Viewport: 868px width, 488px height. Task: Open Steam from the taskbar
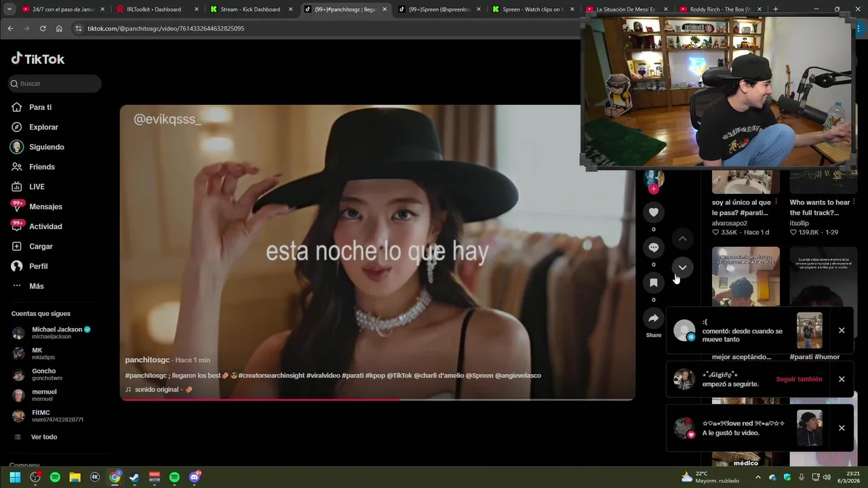click(x=134, y=477)
